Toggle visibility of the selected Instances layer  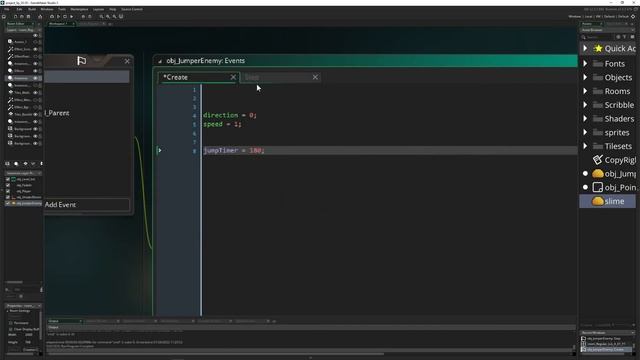(x=35, y=78)
